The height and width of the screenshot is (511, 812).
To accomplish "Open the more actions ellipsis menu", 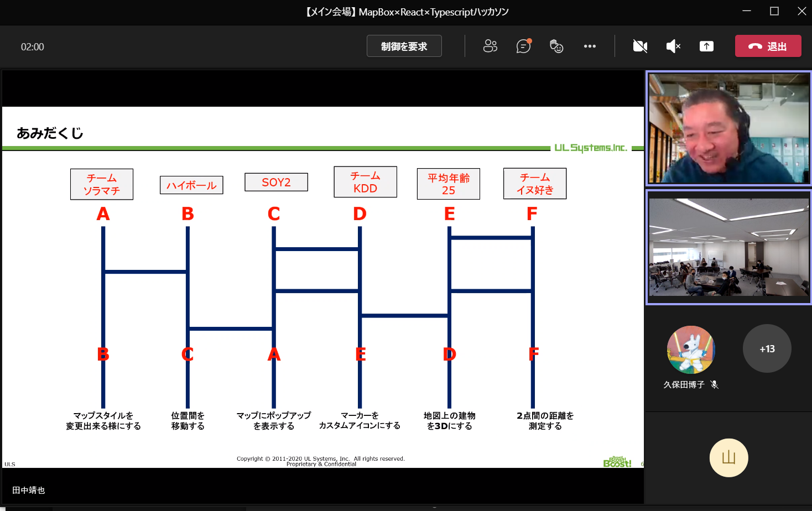I will pyautogui.click(x=590, y=46).
